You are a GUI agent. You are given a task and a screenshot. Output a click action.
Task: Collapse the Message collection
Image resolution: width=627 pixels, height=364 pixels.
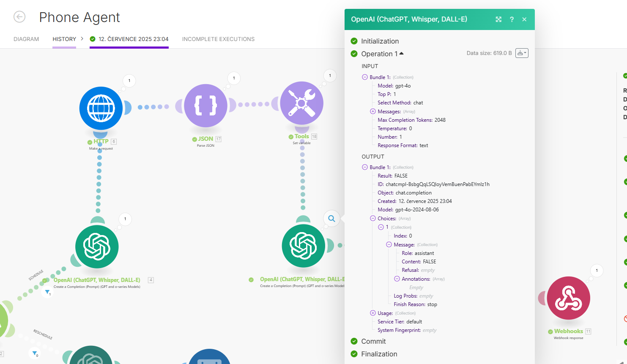(x=389, y=245)
